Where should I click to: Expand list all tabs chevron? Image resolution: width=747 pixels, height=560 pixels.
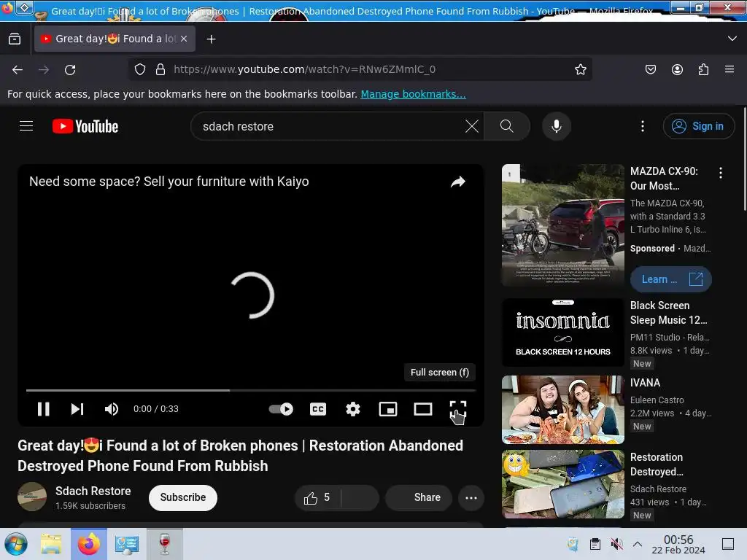tap(732, 39)
